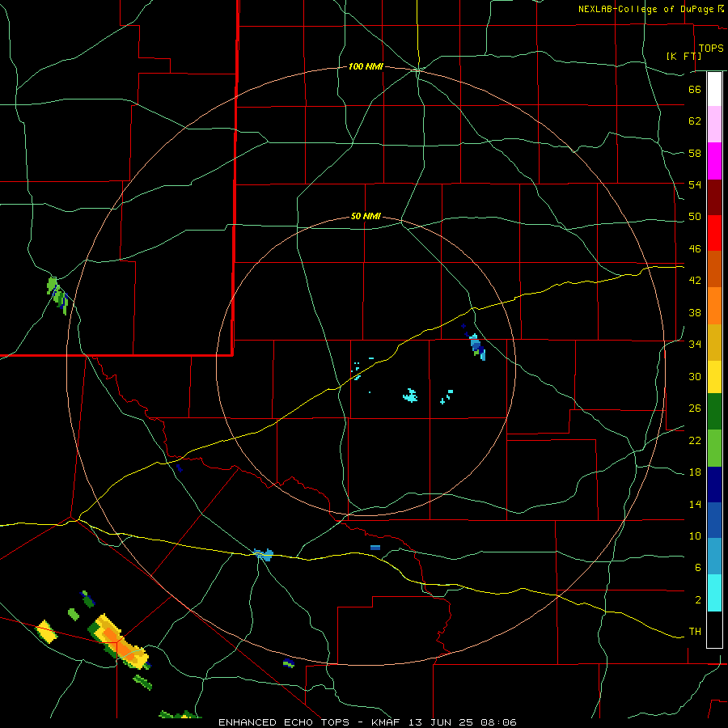
Task: Click the legend value 14
Action: (695, 504)
